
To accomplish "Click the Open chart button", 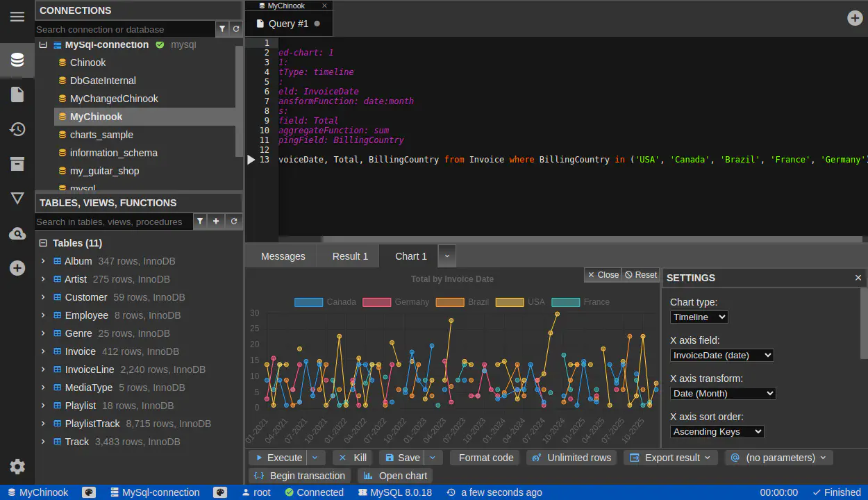I will [395, 476].
